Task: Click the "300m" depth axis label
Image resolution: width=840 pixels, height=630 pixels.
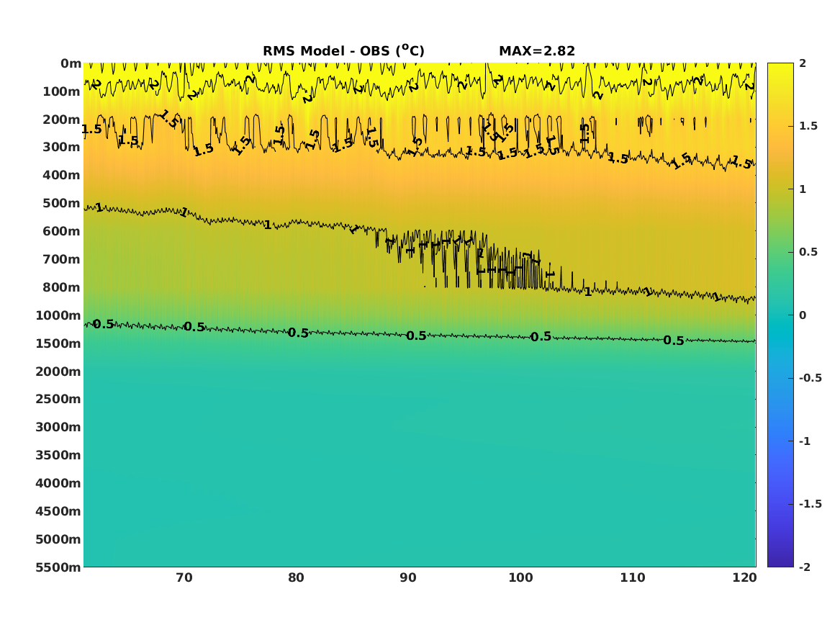Action: click(62, 148)
